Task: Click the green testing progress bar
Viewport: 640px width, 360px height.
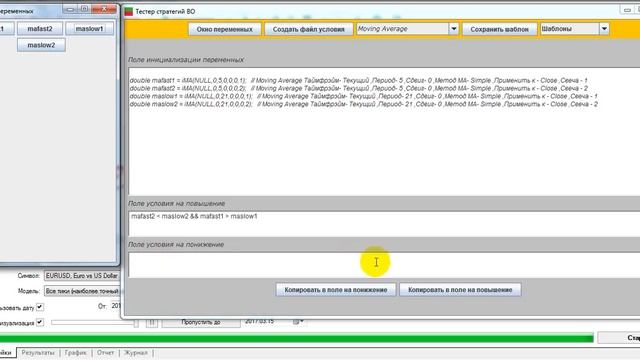Action: (x=296, y=338)
